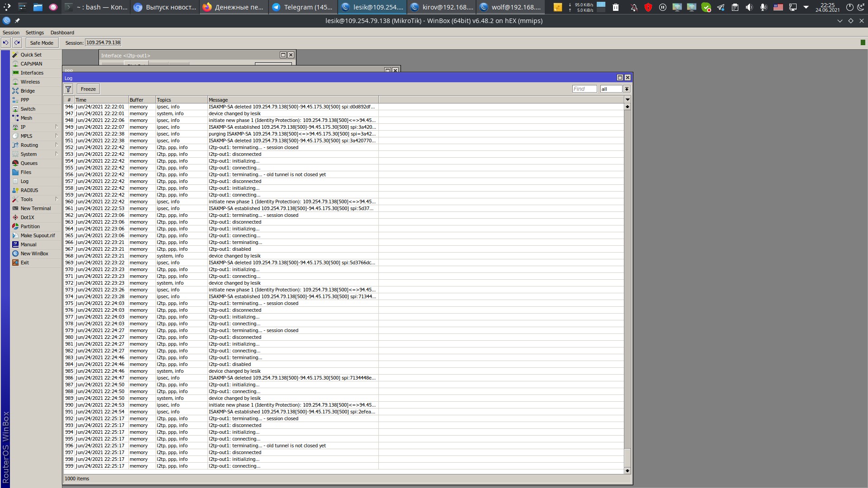Screen dimensions: 868x488
Task: Click the Freeze button in Log
Action: [88, 89]
